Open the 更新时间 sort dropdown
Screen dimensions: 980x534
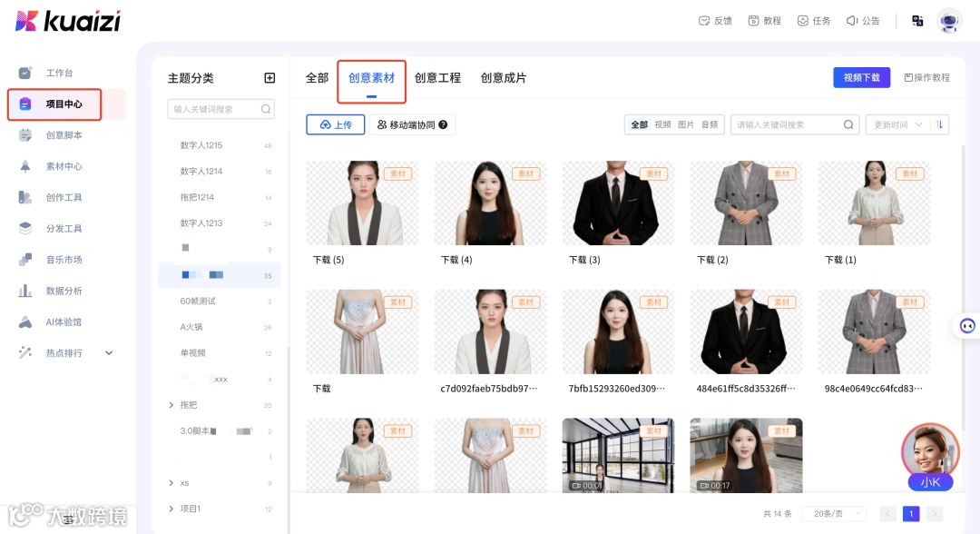tap(897, 124)
